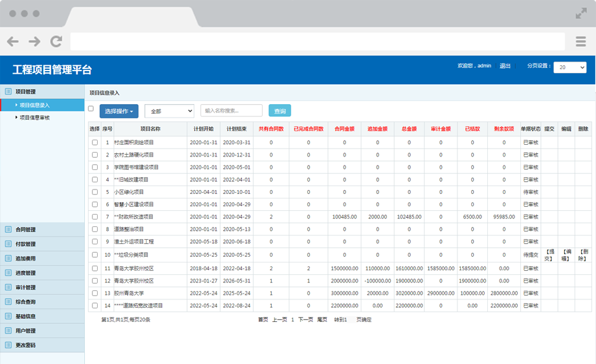Click the browser reload icon

(56, 41)
